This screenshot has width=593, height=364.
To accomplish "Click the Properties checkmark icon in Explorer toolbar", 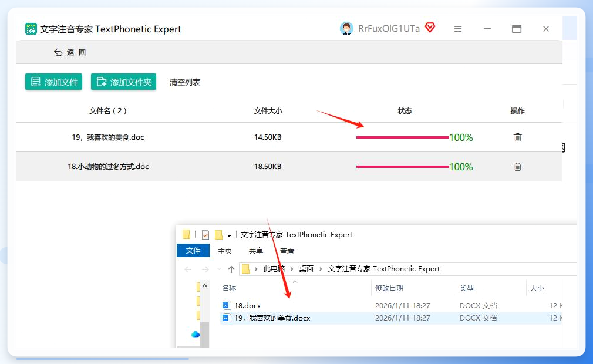I will coord(205,235).
